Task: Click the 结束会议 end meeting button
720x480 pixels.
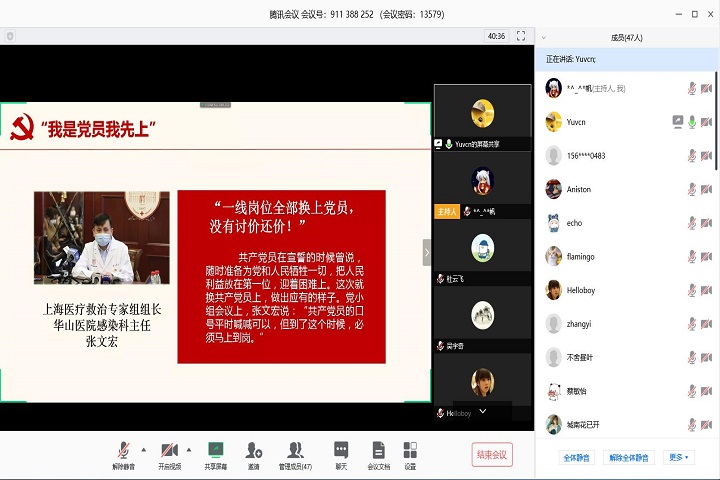Action: (492, 454)
